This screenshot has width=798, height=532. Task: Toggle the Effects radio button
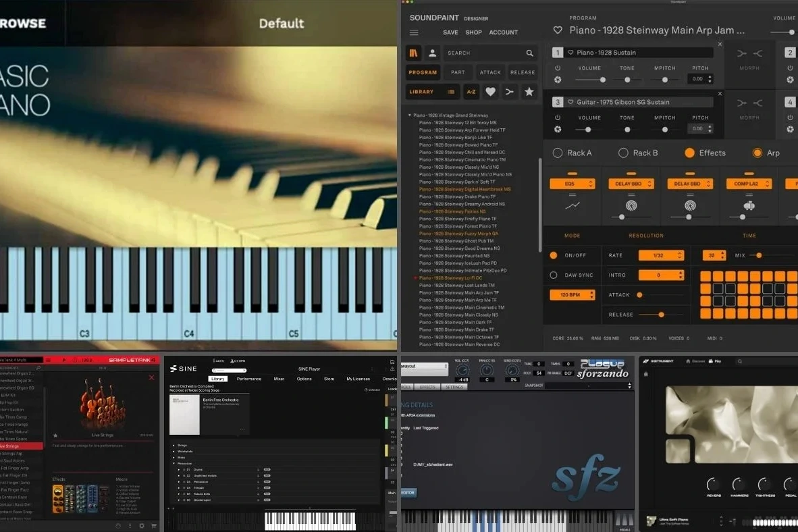point(689,153)
